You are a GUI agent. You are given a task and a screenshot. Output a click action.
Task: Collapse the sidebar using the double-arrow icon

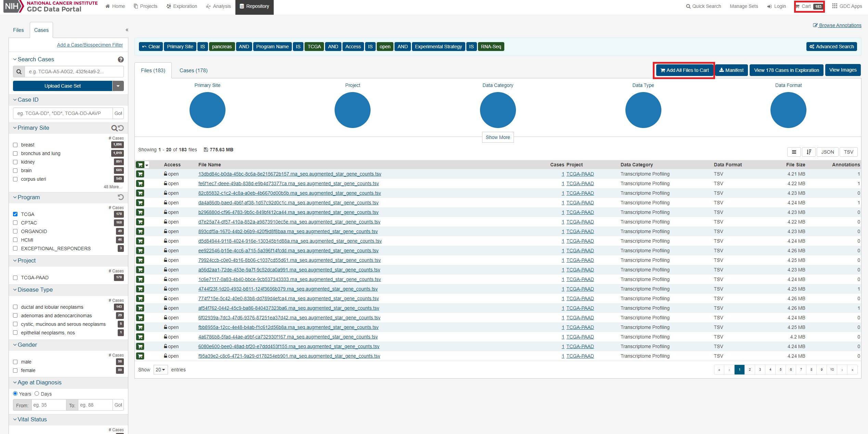pyautogui.click(x=127, y=30)
